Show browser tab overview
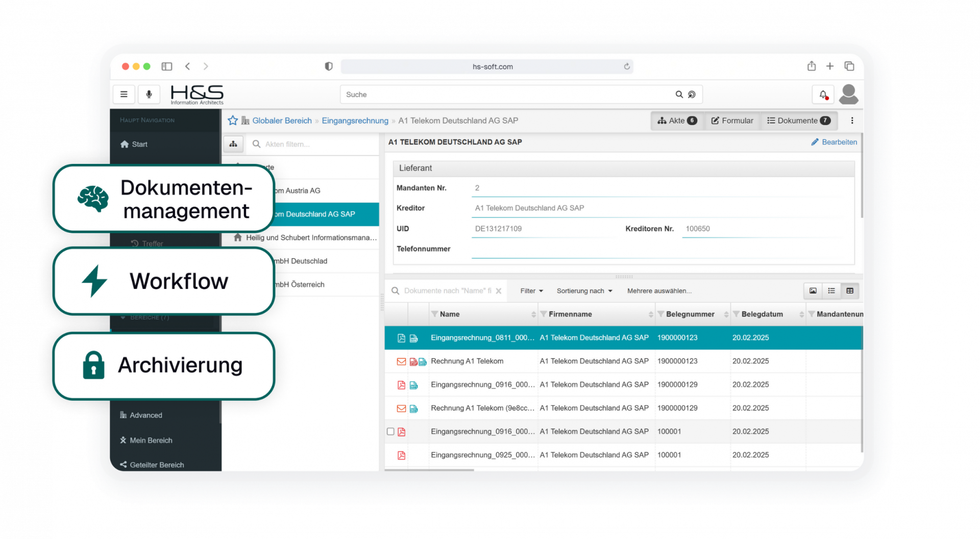Image resolution: width=980 pixels, height=539 pixels. (849, 66)
